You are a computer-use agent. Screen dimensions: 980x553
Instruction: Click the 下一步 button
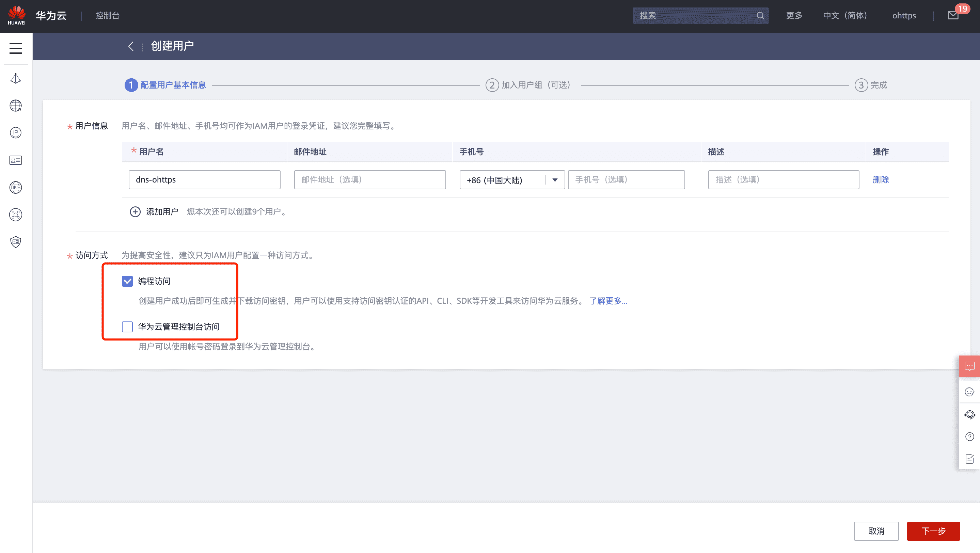click(x=933, y=531)
